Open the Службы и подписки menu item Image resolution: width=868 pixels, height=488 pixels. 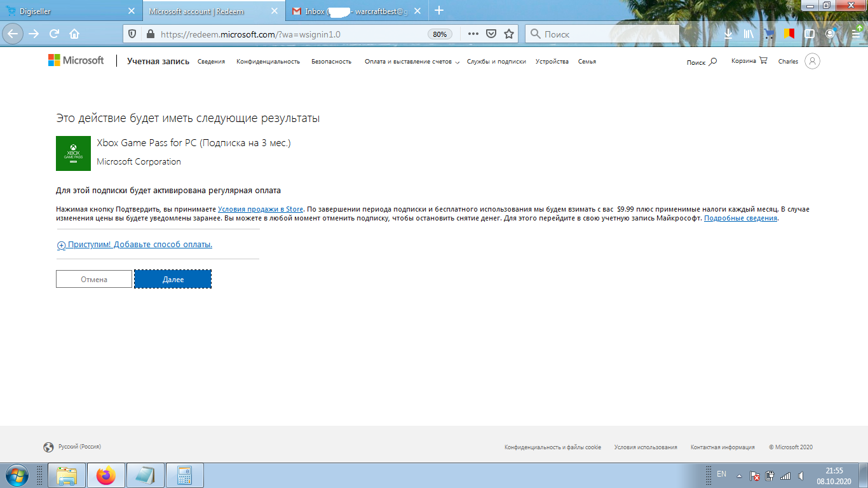(496, 62)
